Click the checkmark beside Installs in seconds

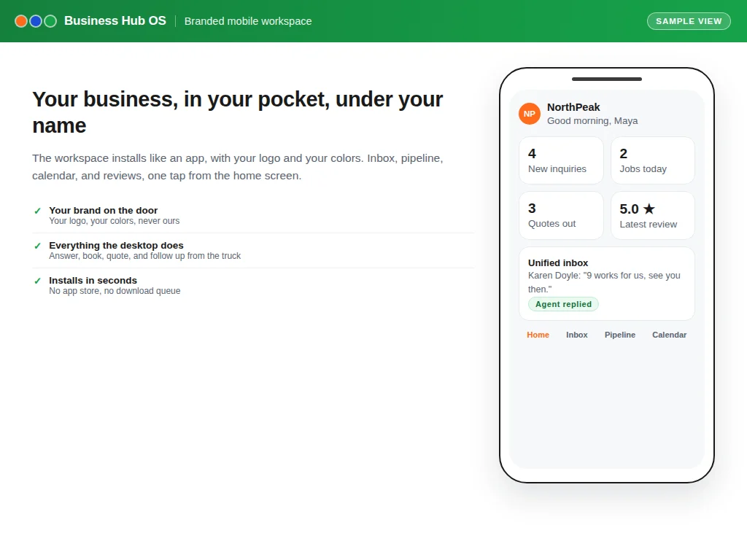(x=38, y=281)
